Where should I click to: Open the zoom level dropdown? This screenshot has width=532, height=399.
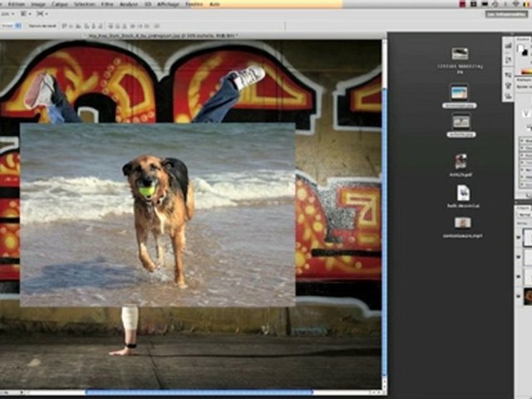7,14
